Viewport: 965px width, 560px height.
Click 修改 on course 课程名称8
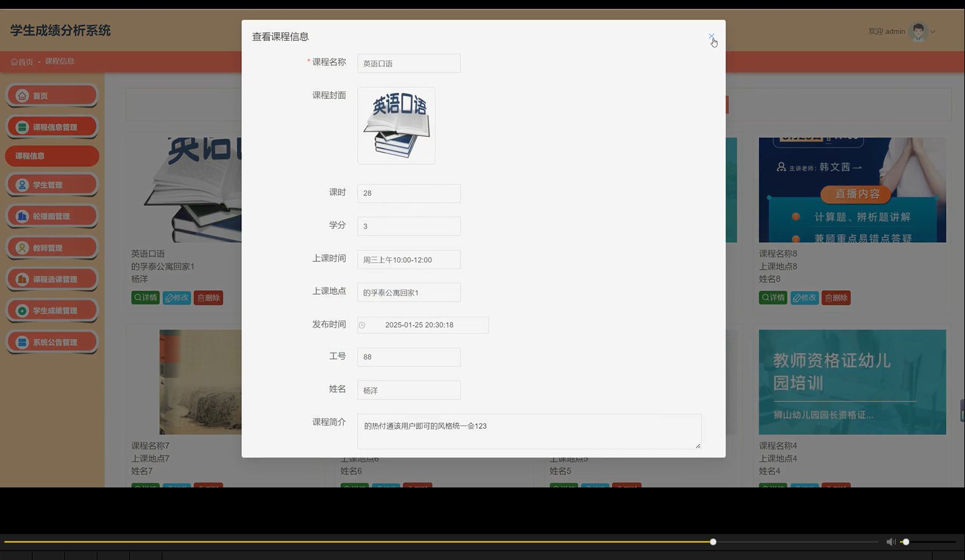coord(805,297)
